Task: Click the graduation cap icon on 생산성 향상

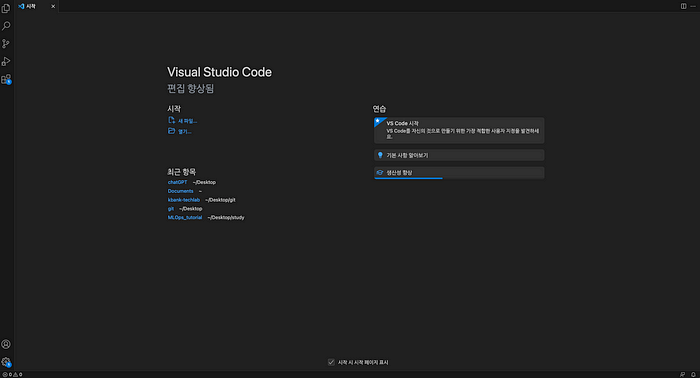Action: [x=380, y=172]
